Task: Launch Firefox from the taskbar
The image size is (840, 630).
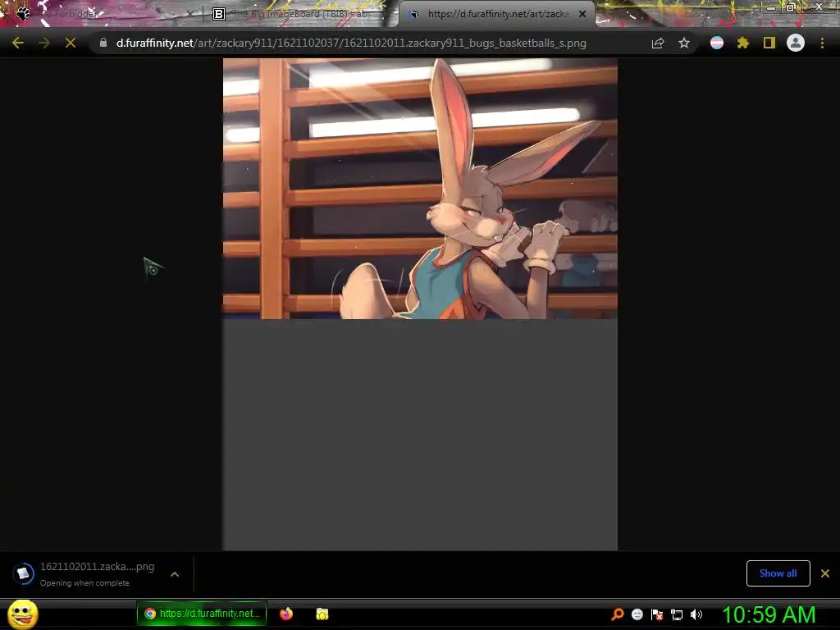Action: pyautogui.click(x=286, y=614)
